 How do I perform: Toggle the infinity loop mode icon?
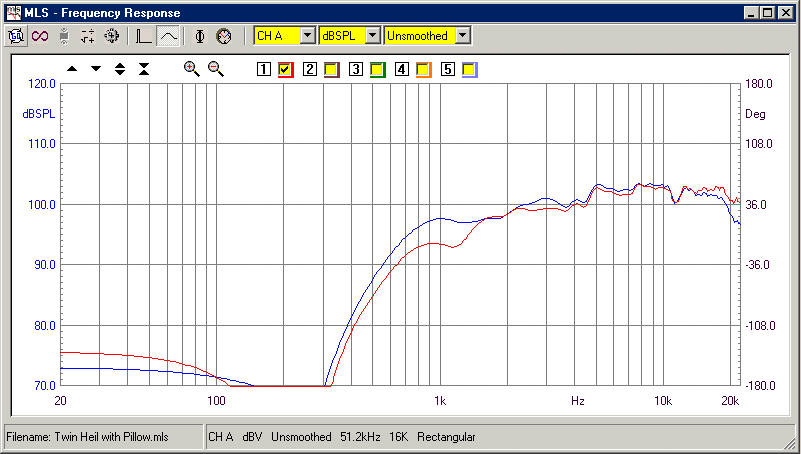tap(40, 36)
